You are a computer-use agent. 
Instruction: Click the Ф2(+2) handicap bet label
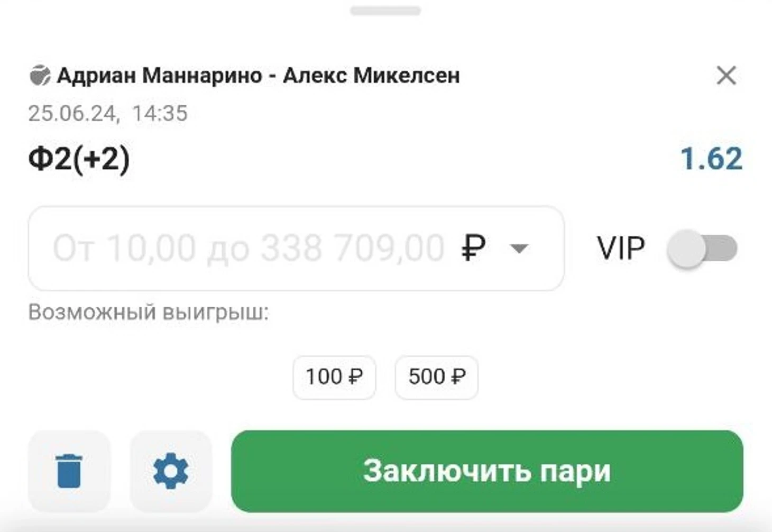(x=79, y=159)
